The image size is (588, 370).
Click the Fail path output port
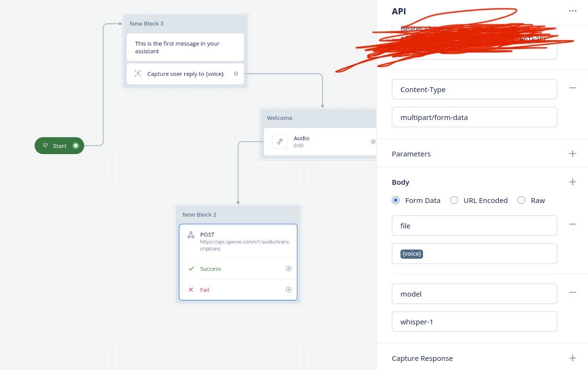click(x=288, y=290)
